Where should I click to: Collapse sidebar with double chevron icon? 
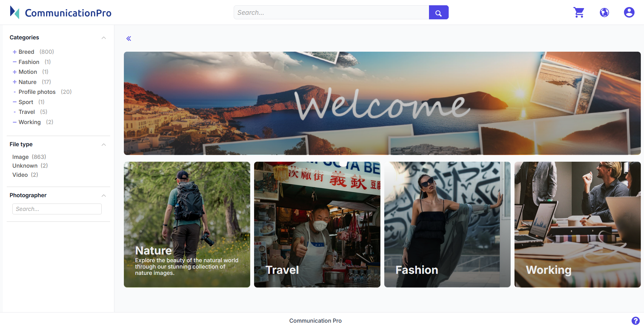pyautogui.click(x=129, y=39)
